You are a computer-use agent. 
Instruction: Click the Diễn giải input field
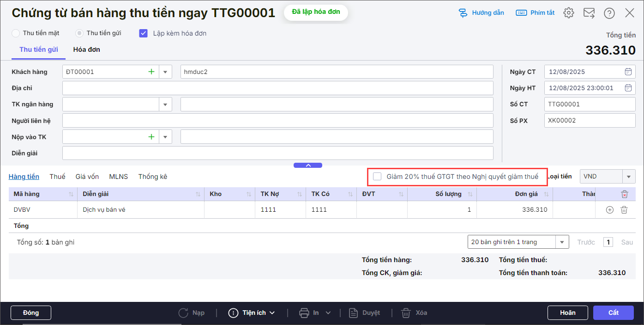click(277, 153)
